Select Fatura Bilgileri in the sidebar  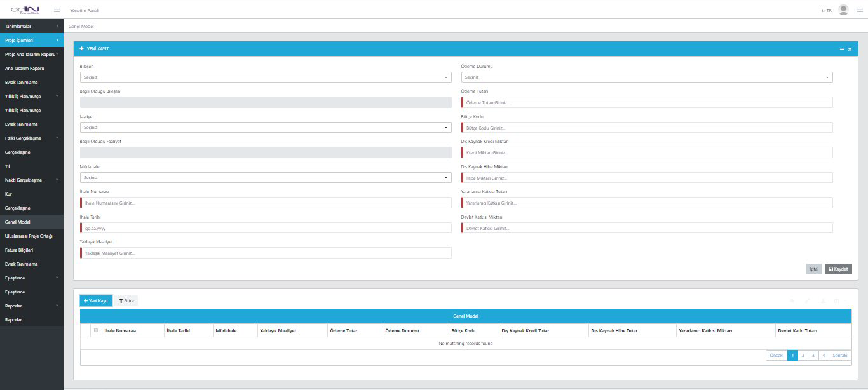point(24,250)
